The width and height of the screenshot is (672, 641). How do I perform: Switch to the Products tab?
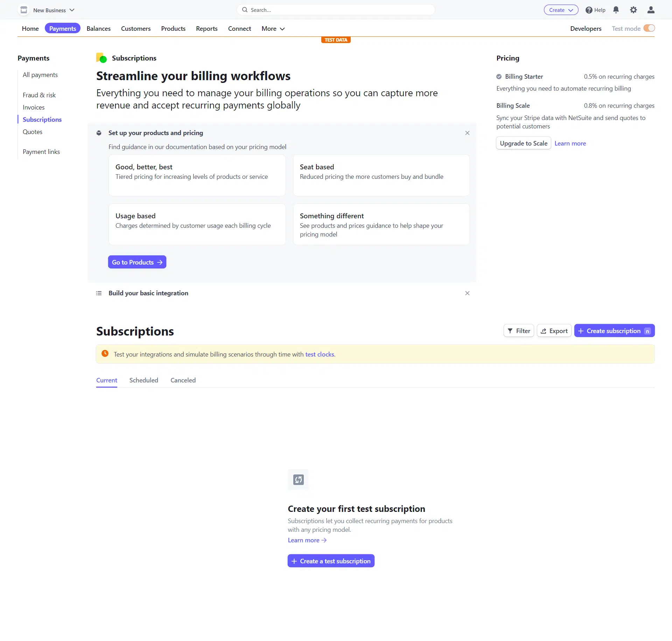click(173, 28)
